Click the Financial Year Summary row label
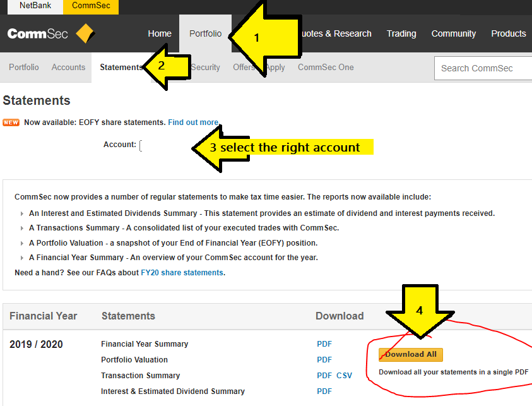This screenshot has width=532, height=406. [x=145, y=344]
